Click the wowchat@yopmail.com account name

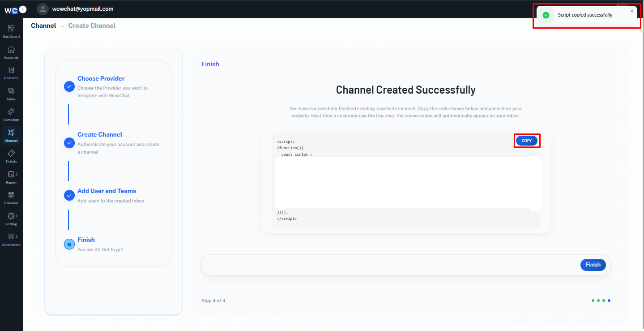click(x=83, y=9)
